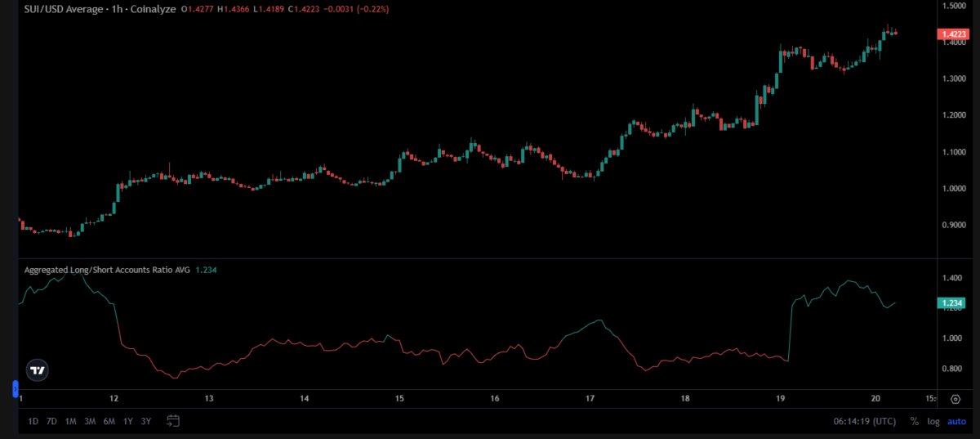Screen dimensions: 980x439
Task: Select the 3M time range
Action: pos(90,421)
